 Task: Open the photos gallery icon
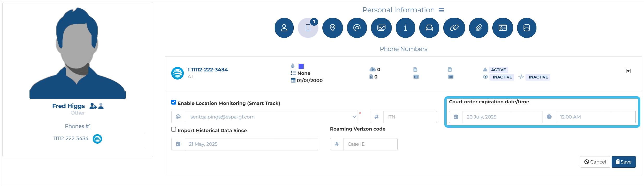click(x=381, y=28)
